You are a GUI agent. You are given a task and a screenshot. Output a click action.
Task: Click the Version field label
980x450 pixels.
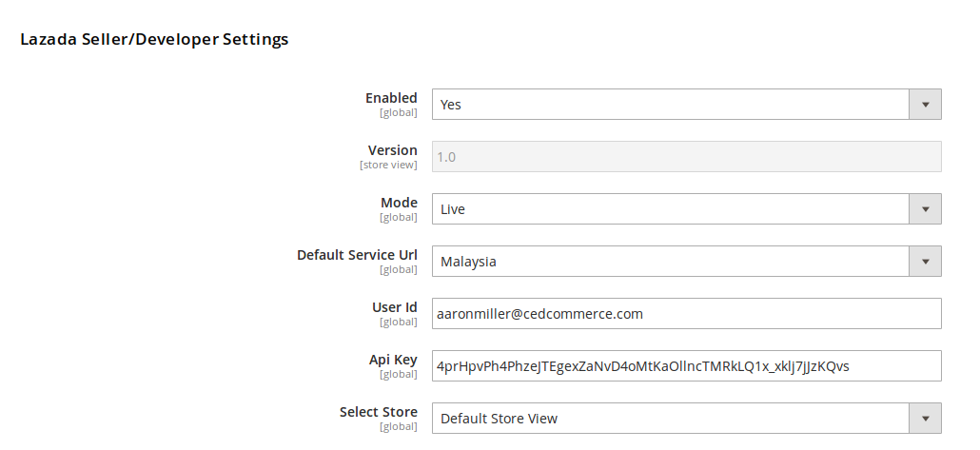coord(393,150)
